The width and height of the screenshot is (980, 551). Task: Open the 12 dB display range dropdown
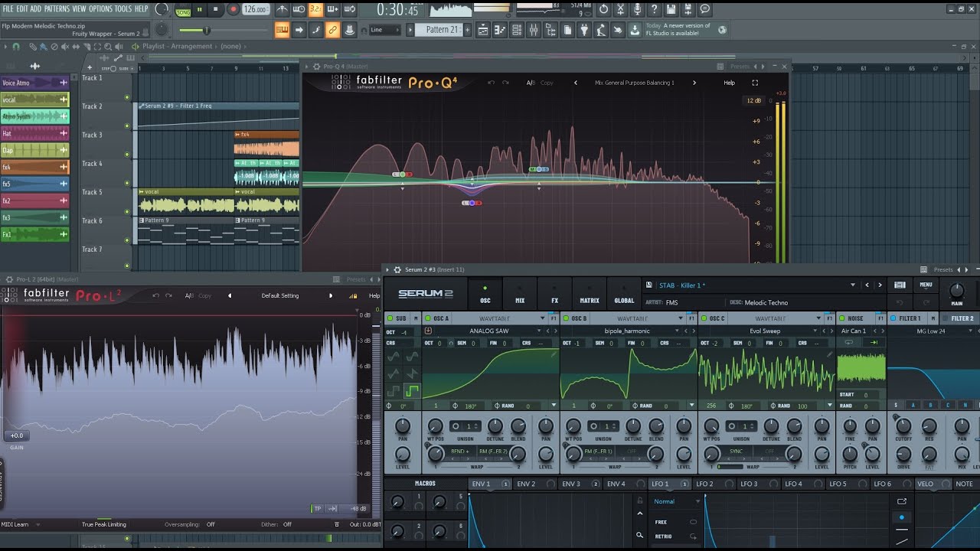click(x=753, y=100)
